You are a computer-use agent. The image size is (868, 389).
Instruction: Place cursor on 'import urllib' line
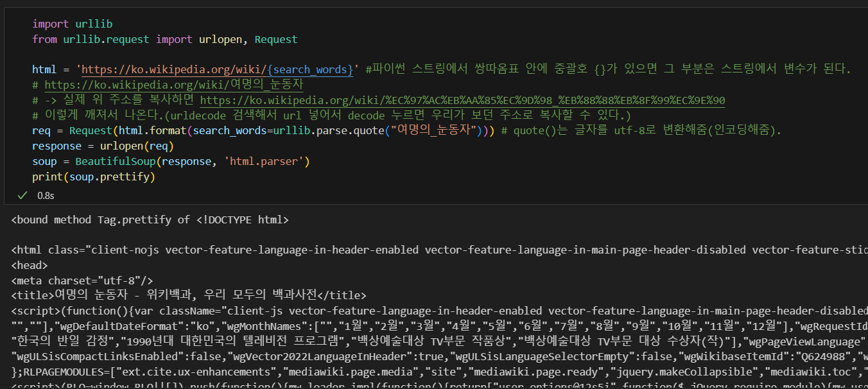pos(73,24)
